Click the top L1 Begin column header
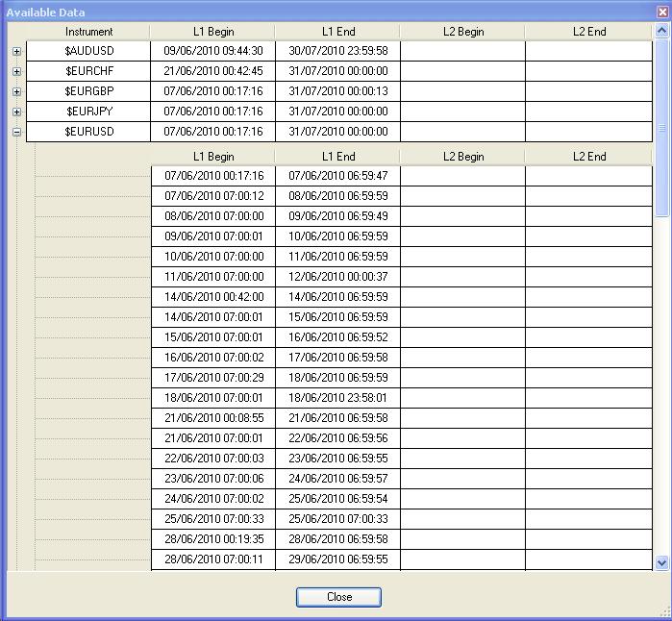The image size is (672, 621). 213,32
